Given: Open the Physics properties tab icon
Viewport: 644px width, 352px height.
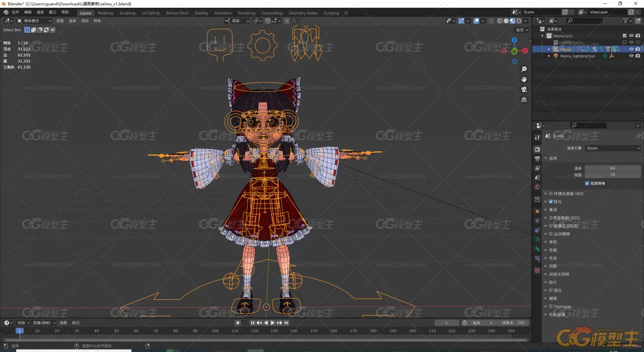Looking at the screenshot, I should pyautogui.click(x=537, y=220).
